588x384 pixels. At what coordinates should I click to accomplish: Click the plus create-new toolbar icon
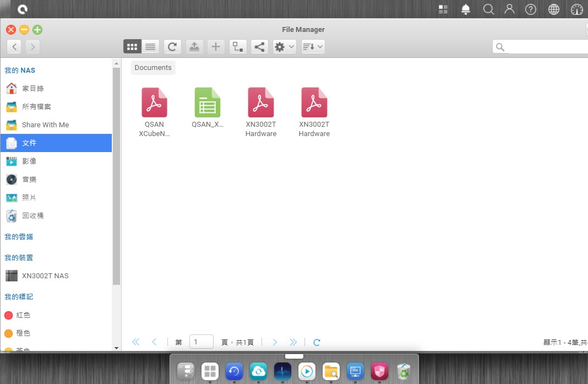pyautogui.click(x=216, y=46)
